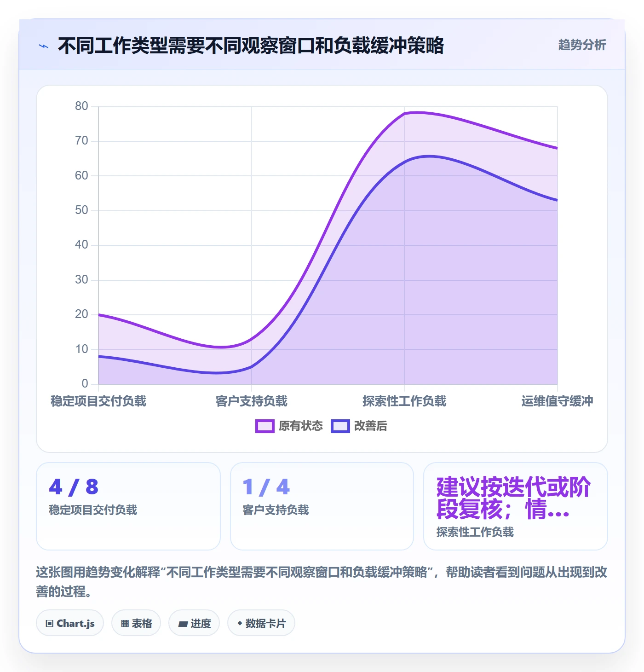Click the 表格 tag chip
Viewport: 644px width, 672px height.
pos(136,623)
